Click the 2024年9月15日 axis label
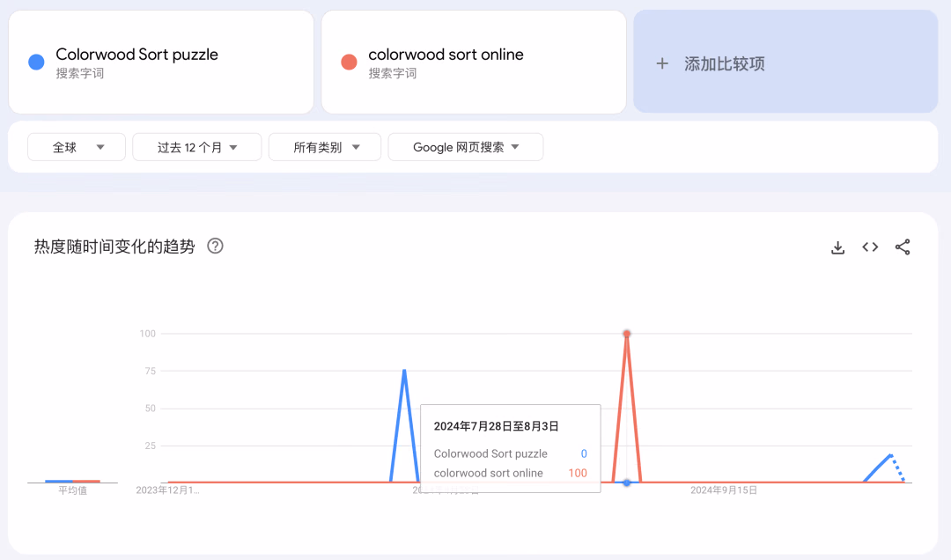The height and width of the screenshot is (560, 951). [724, 490]
